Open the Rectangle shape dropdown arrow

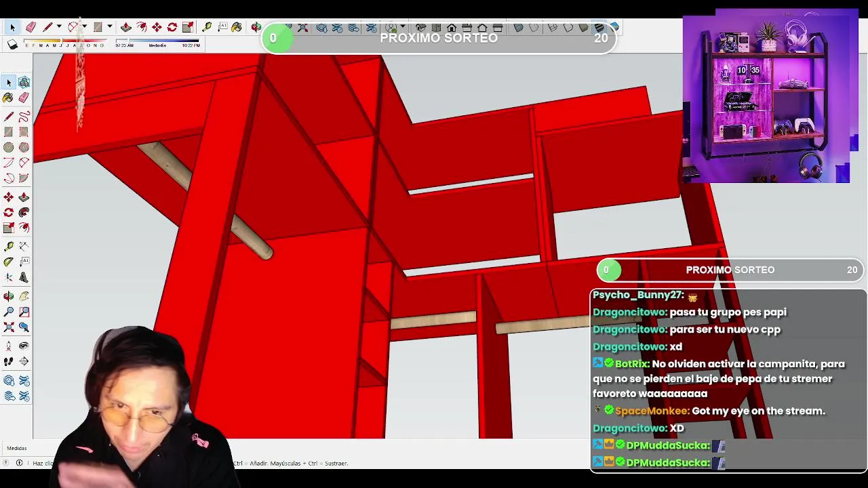pyautogui.click(x=109, y=27)
